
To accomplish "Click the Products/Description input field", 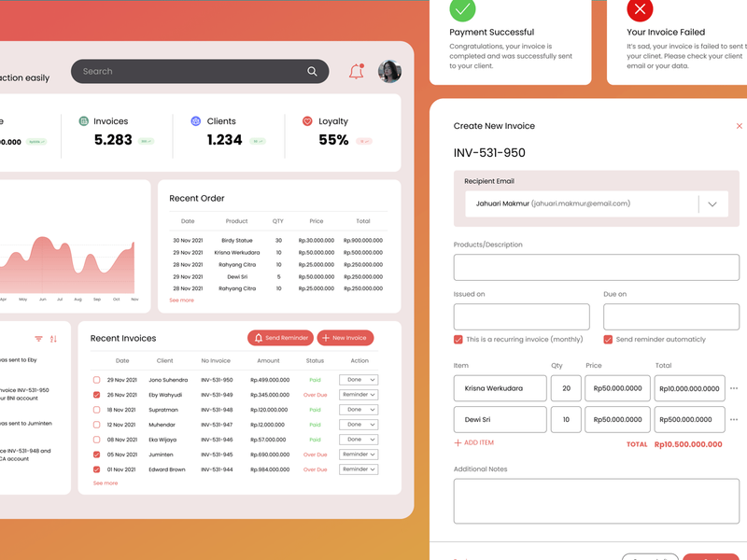I will click(596, 267).
